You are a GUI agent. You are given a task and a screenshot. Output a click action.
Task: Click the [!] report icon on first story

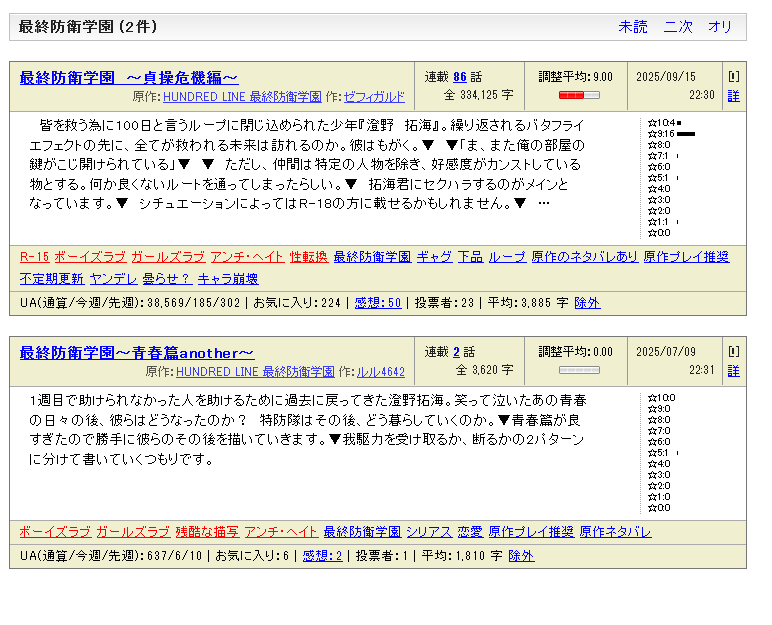click(733, 76)
